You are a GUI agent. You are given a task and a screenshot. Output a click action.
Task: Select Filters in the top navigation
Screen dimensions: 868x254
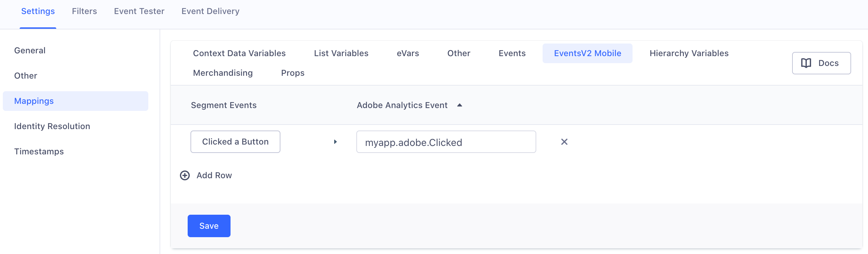[84, 11]
